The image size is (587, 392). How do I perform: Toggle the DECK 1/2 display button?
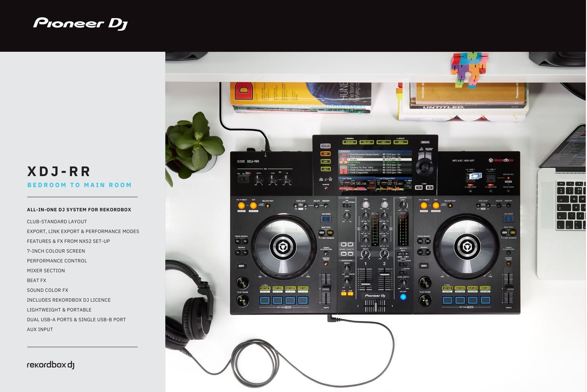pyautogui.click(x=425, y=142)
